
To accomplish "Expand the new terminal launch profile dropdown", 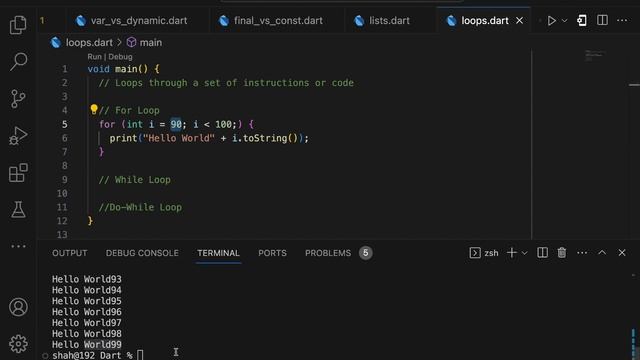I will [x=524, y=253].
